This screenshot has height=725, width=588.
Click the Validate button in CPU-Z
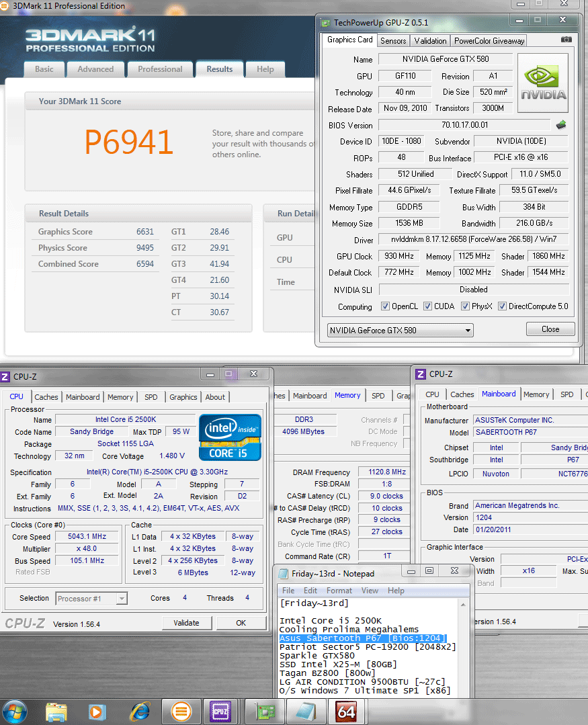pos(186,623)
